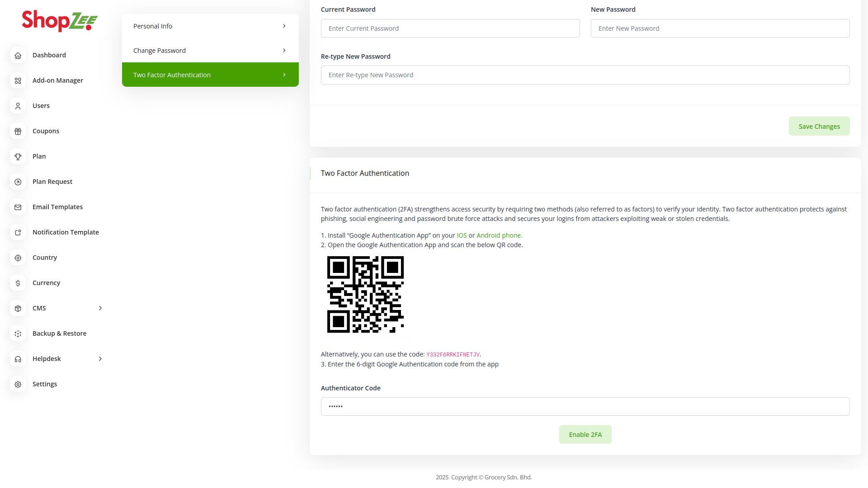
Task: Open the Personal Info section
Action: click(210, 26)
